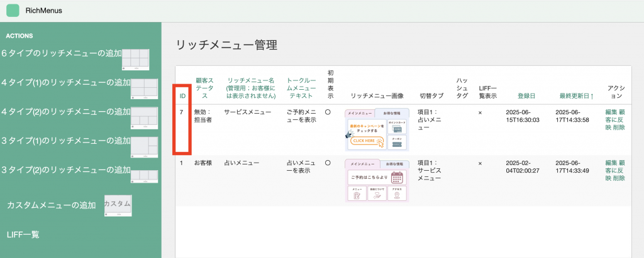Screen dimensions: 644x258
Task: Open 4タイプ(2)のリッチメニューの追加
Action: click(66, 112)
